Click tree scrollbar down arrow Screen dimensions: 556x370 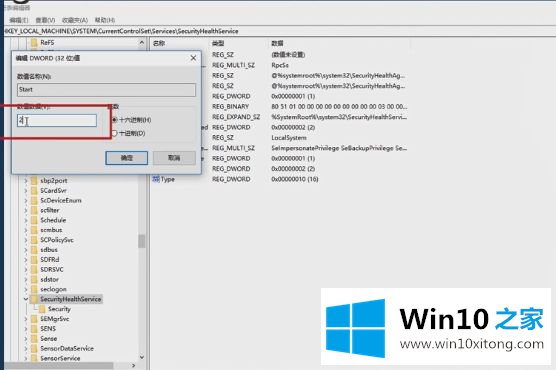(x=142, y=357)
